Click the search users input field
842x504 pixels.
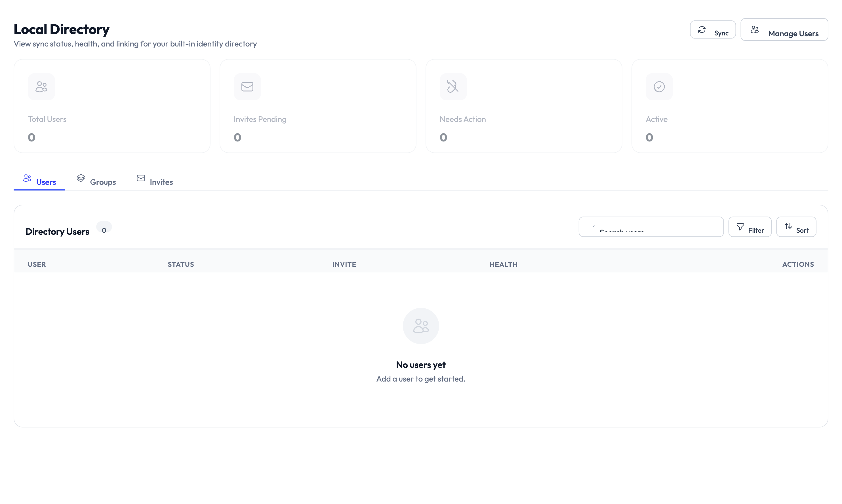[x=651, y=226]
